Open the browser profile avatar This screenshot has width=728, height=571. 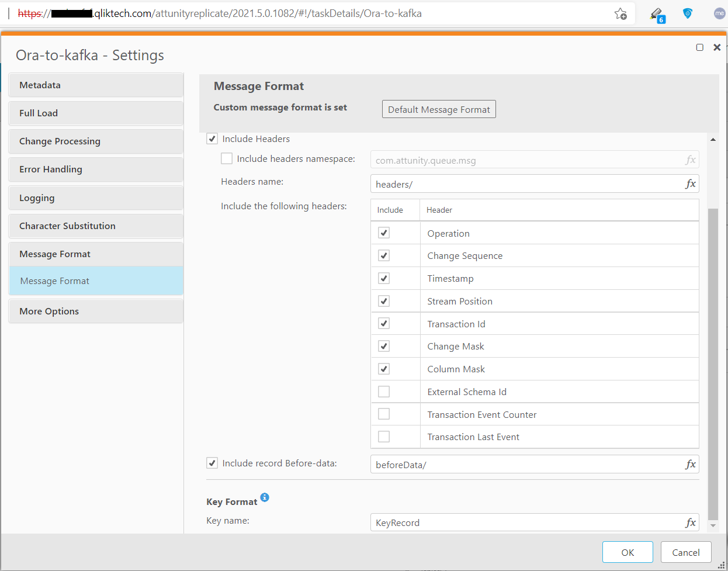click(x=719, y=13)
